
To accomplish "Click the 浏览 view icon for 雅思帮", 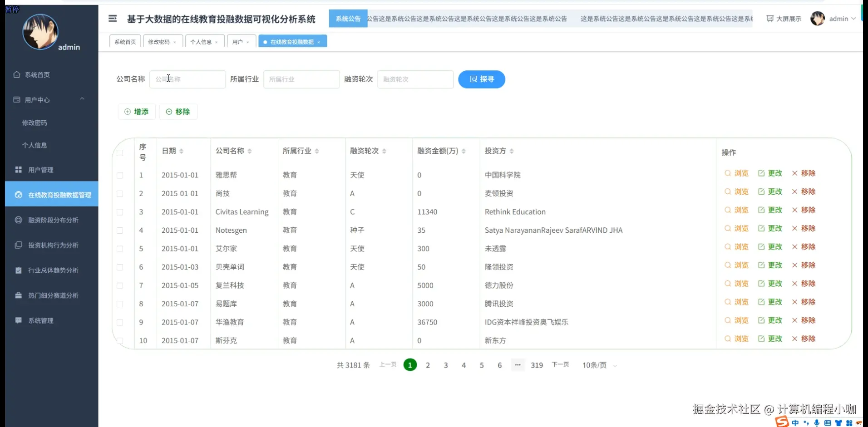I will click(737, 173).
